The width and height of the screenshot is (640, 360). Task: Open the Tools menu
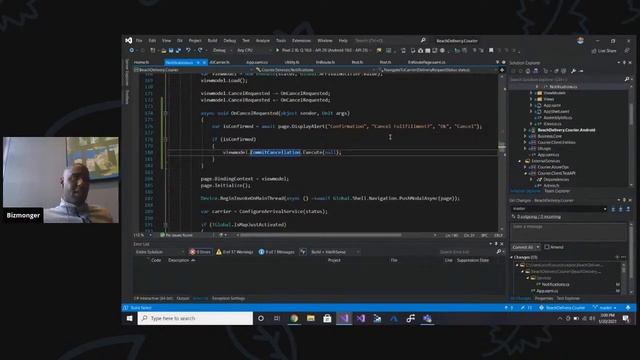281,40
